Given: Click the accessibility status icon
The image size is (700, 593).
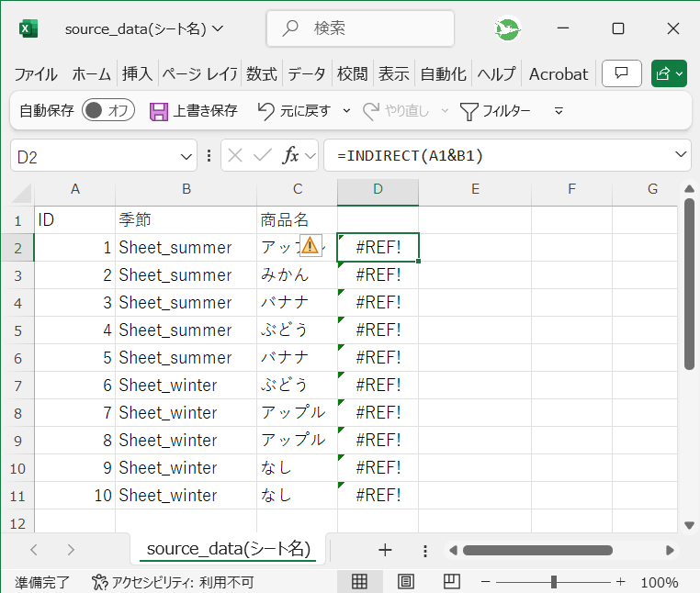Looking at the screenshot, I should tap(99, 582).
